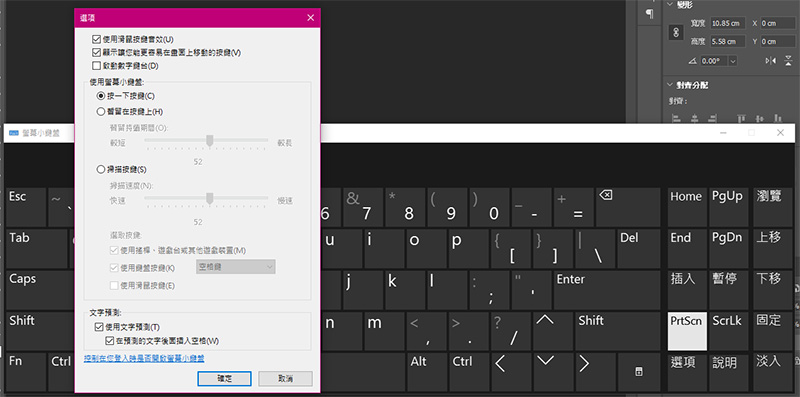Click the down arrow key
Image resolution: width=800 pixels, height=397 pixels.
[554, 373]
